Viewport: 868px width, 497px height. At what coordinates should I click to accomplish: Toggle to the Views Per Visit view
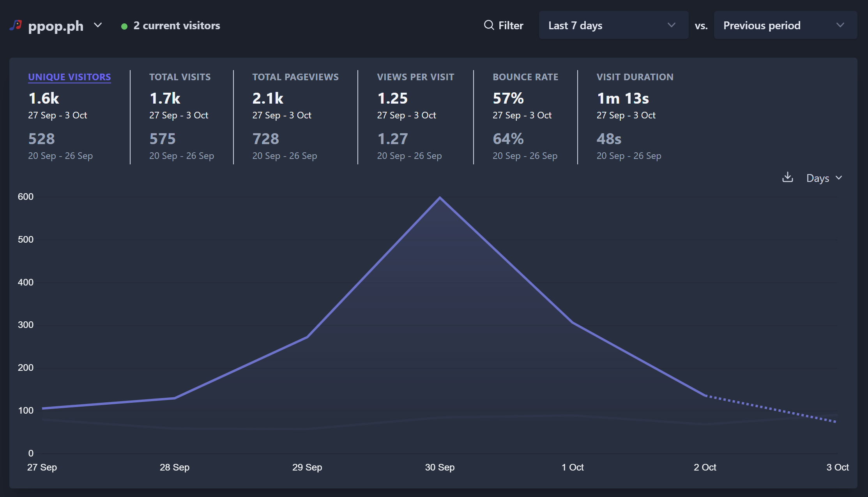415,77
